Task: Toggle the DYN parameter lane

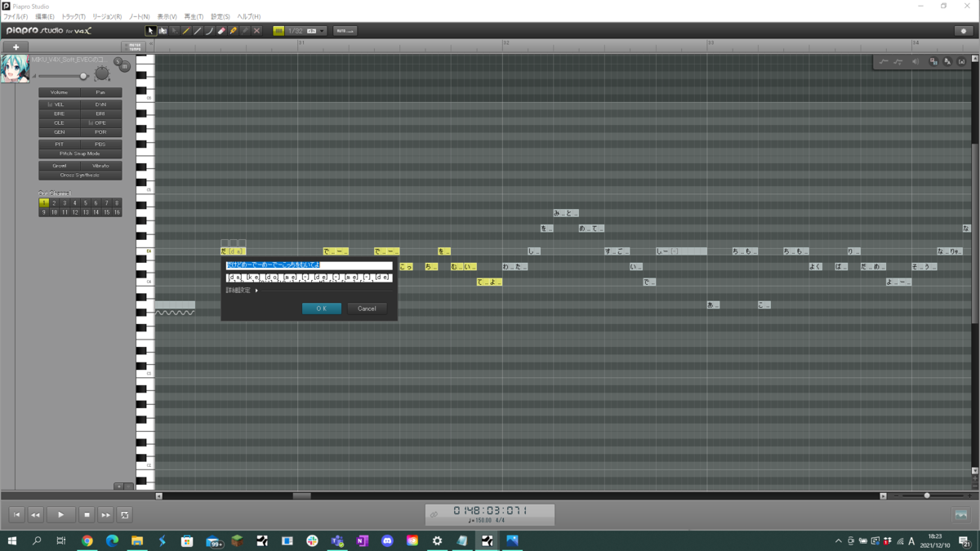Action: pyautogui.click(x=100, y=104)
